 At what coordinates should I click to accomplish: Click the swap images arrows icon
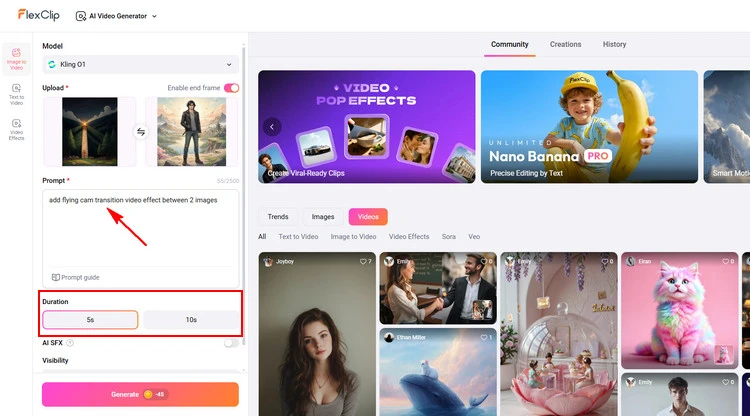point(140,131)
